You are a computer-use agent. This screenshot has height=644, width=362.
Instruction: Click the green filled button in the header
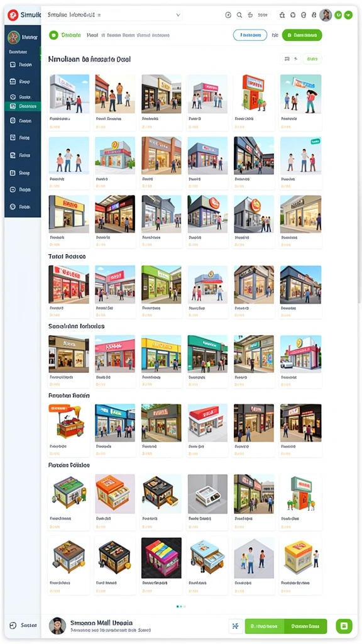point(302,35)
